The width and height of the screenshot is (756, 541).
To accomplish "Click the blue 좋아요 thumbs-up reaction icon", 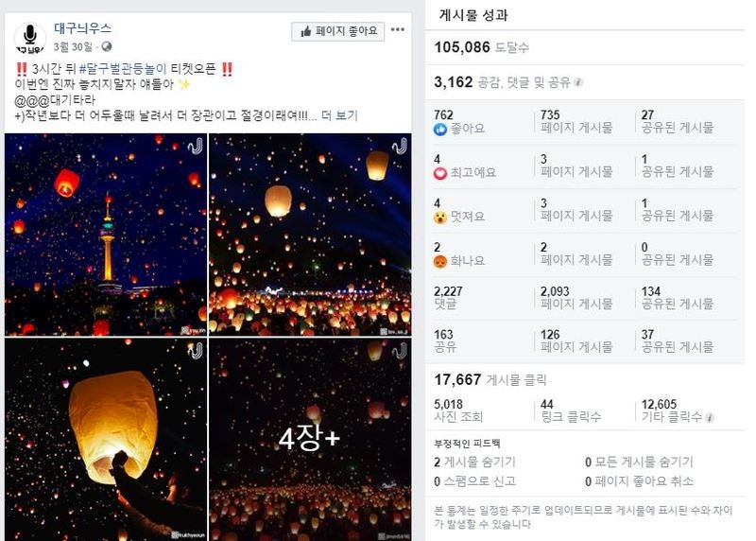I will (440, 130).
